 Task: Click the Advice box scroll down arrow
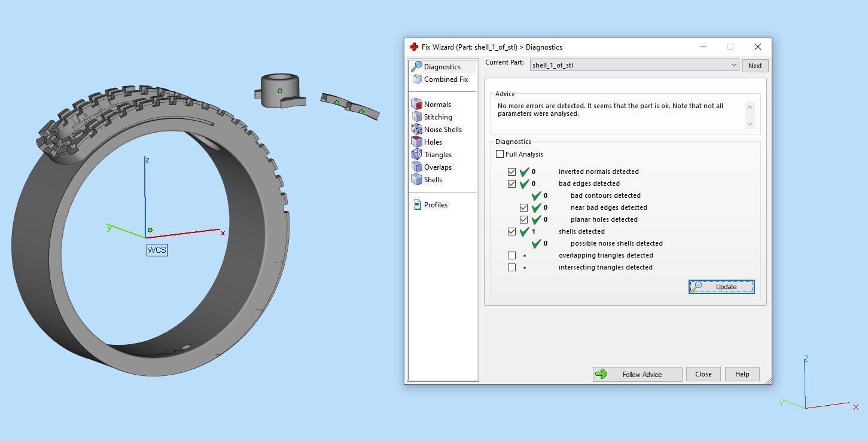(750, 124)
